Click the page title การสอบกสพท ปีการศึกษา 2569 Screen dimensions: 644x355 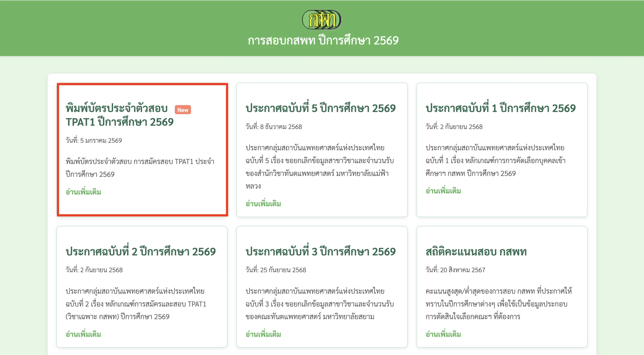click(x=323, y=40)
